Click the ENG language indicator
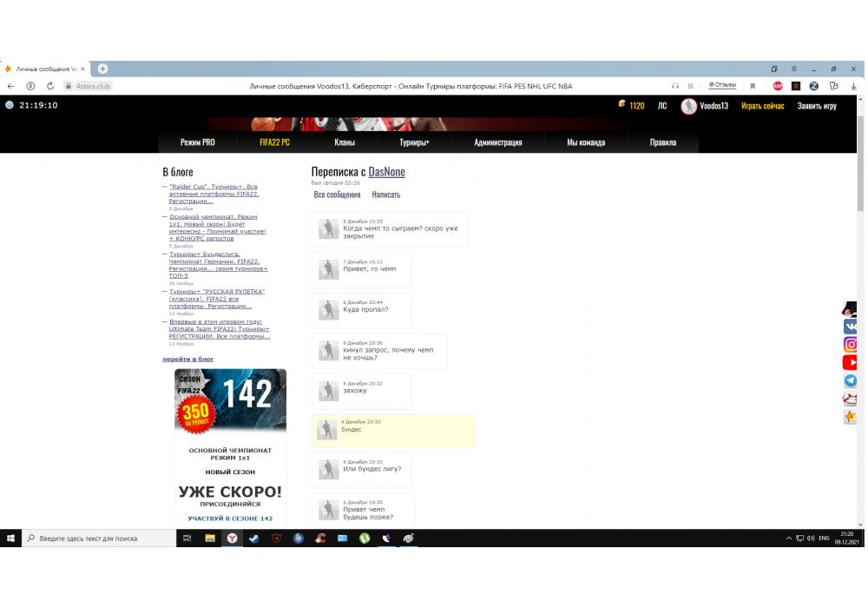The height and width of the screenshot is (608, 868). click(824, 539)
